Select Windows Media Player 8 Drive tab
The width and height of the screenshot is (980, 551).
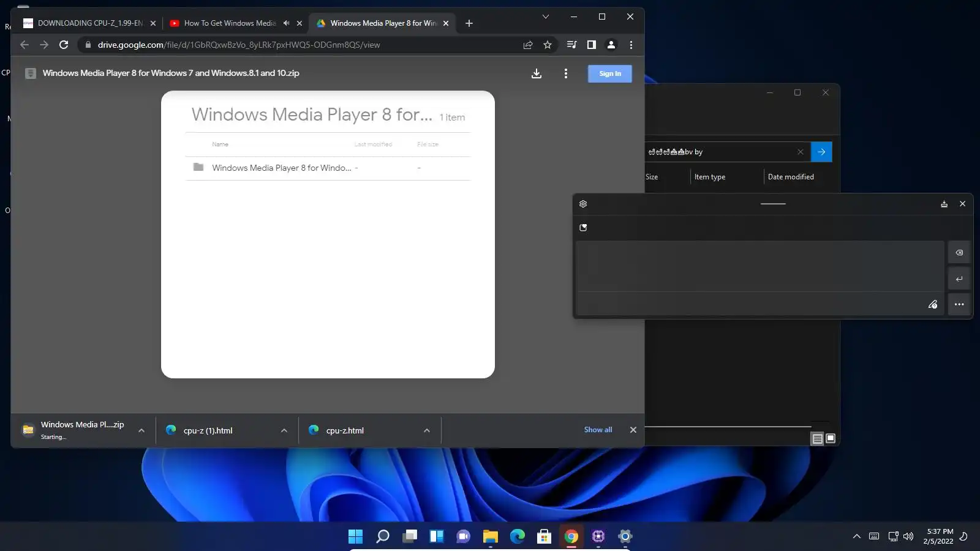tap(383, 23)
